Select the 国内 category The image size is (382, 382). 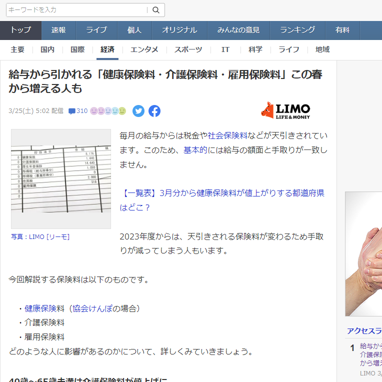[47, 50]
